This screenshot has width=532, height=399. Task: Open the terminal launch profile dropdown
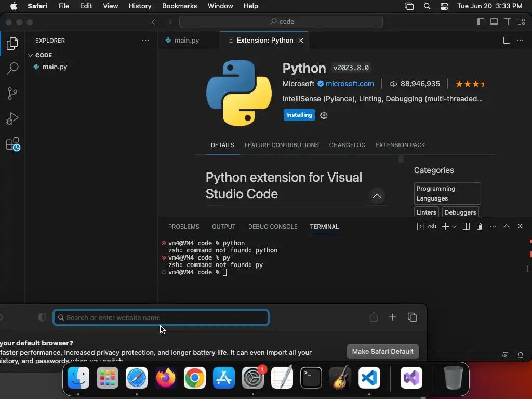click(454, 227)
